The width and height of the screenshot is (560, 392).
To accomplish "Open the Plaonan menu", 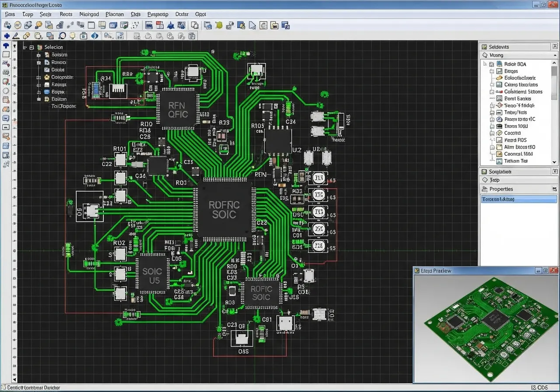I will pos(115,14).
